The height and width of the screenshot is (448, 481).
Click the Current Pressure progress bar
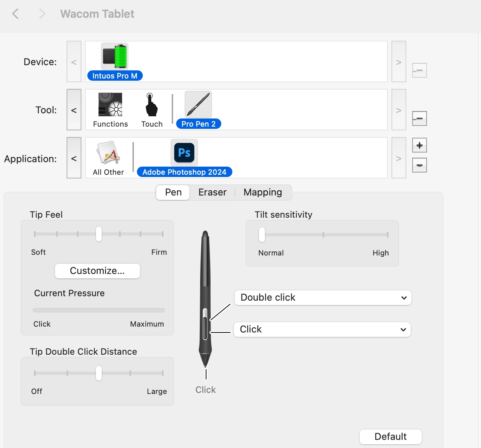pyautogui.click(x=99, y=310)
